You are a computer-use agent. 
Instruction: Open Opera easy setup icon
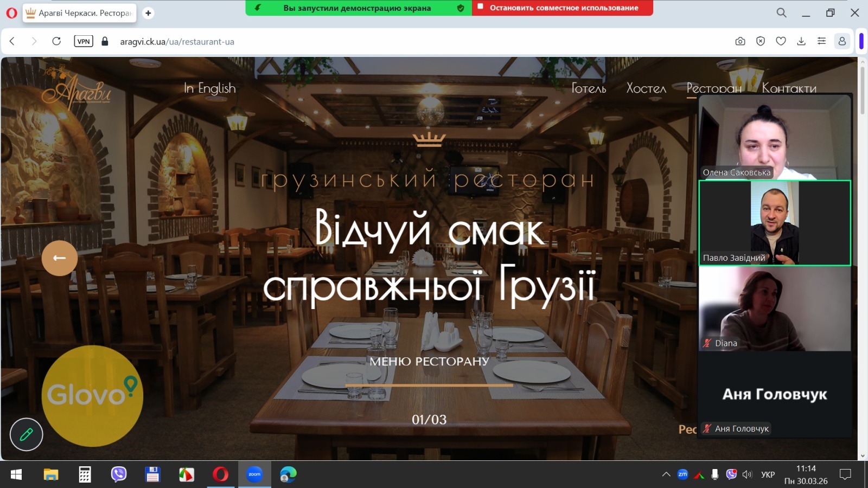point(821,41)
